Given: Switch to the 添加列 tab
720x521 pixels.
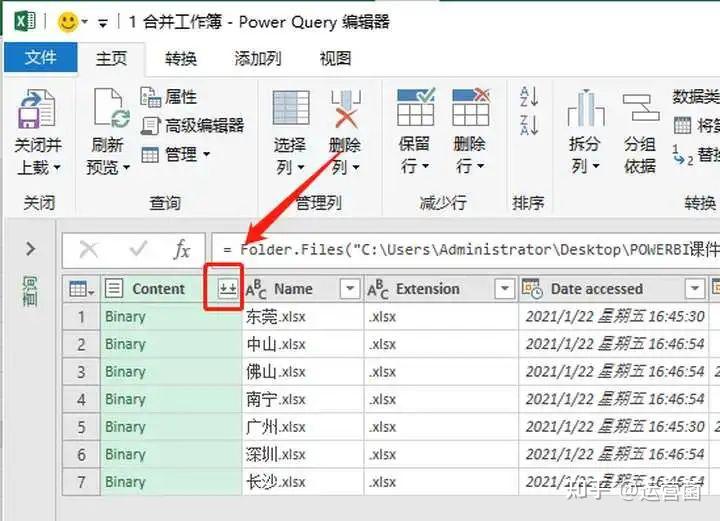Looking at the screenshot, I should [x=257, y=59].
